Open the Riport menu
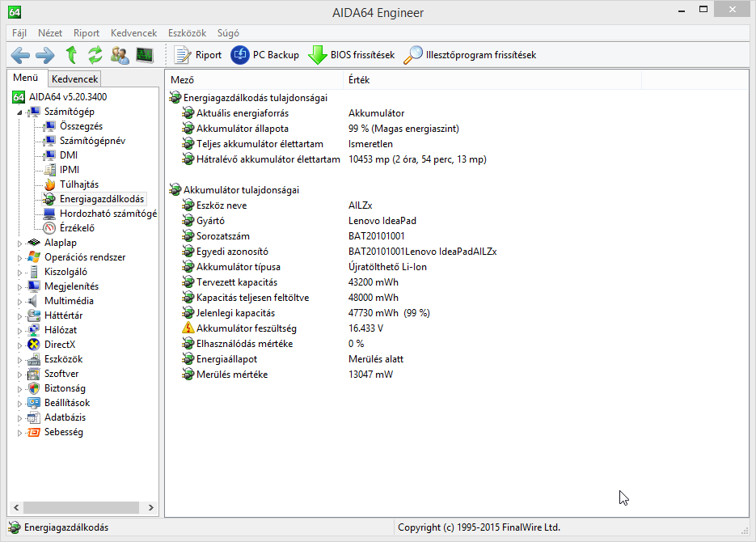 point(87,33)
